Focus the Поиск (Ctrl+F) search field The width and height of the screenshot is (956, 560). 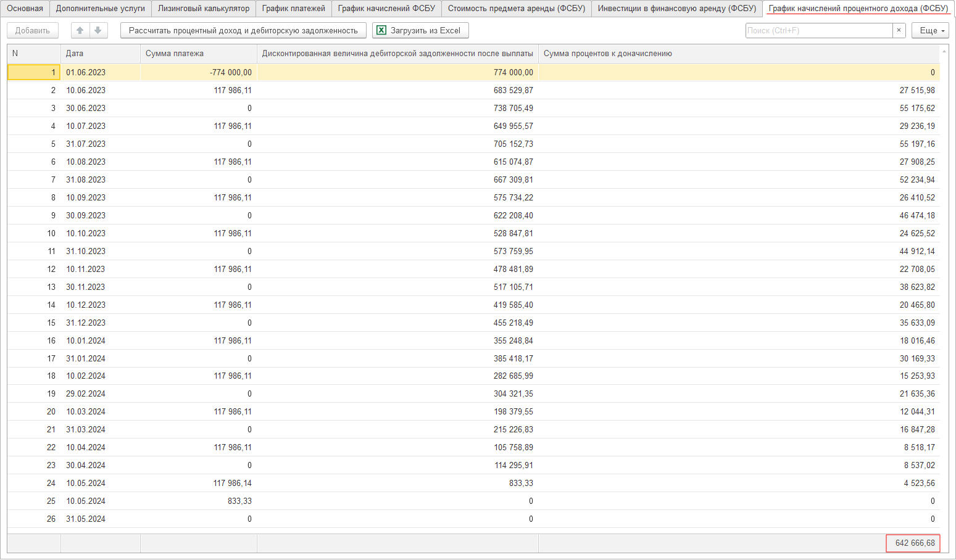coord(818,30)
